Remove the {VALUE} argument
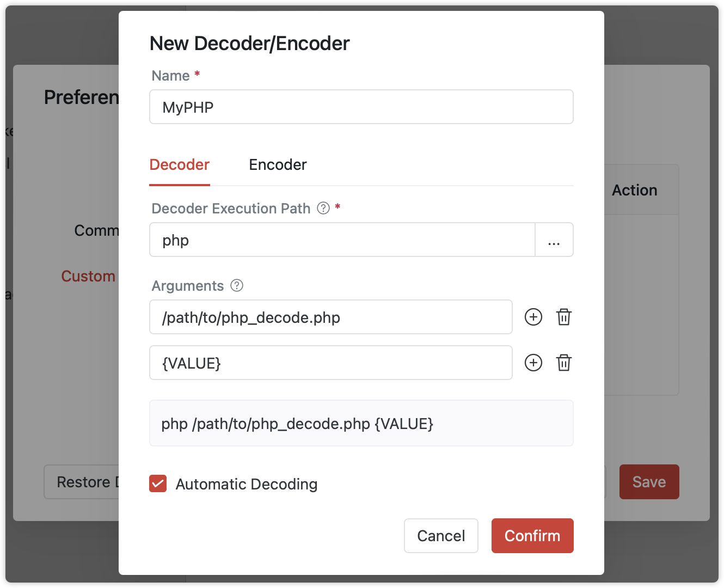The width and height of the screenshot is (724, 588). [564, 363]
